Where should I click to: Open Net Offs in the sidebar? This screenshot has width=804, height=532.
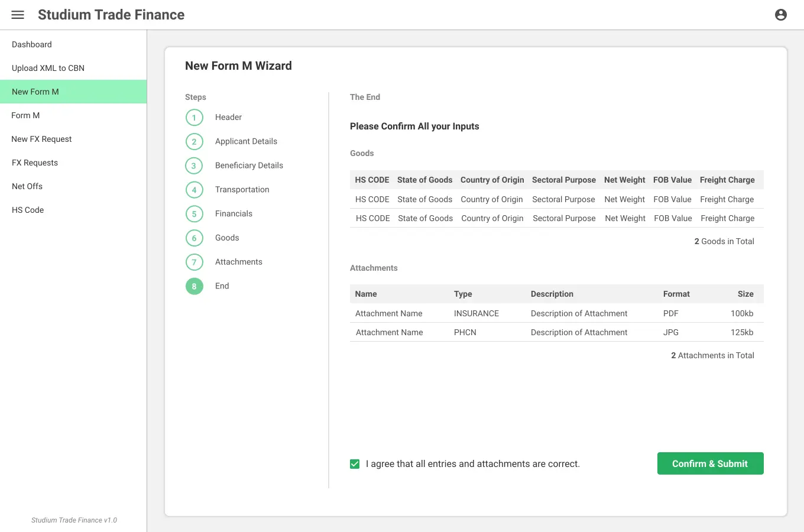[73, 186]
